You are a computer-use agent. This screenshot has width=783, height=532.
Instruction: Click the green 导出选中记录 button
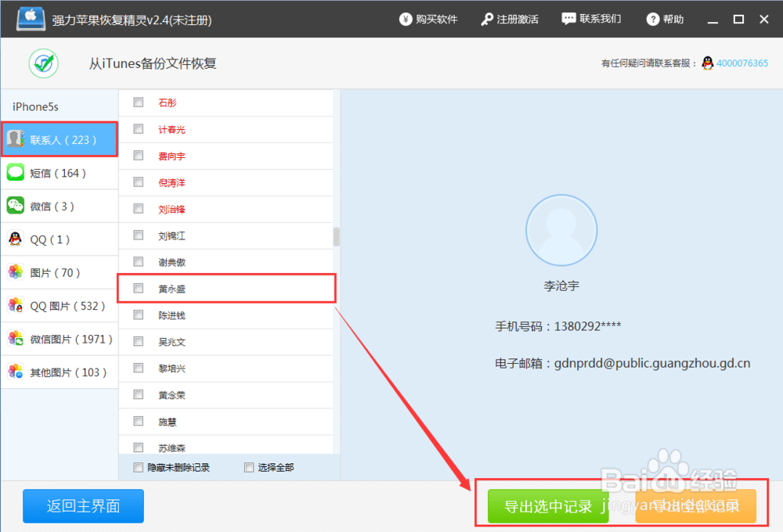coord(548,506)
